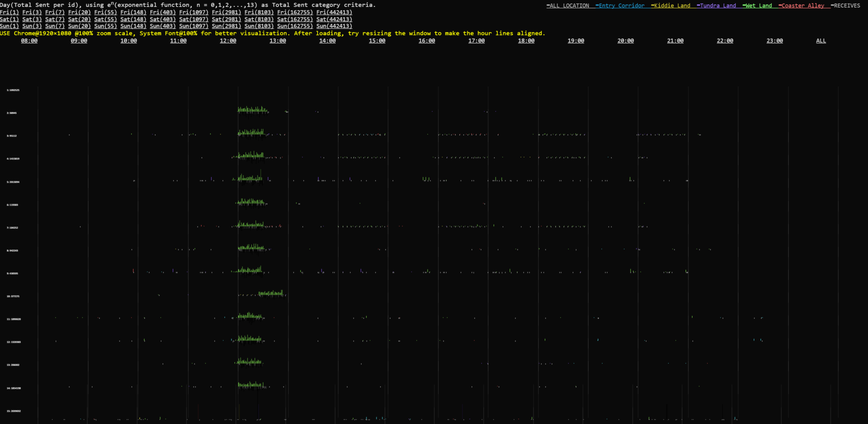This screenshot has height=424, width=868.
Task: Open the Sat(20) link
Action: click(80, 19)
